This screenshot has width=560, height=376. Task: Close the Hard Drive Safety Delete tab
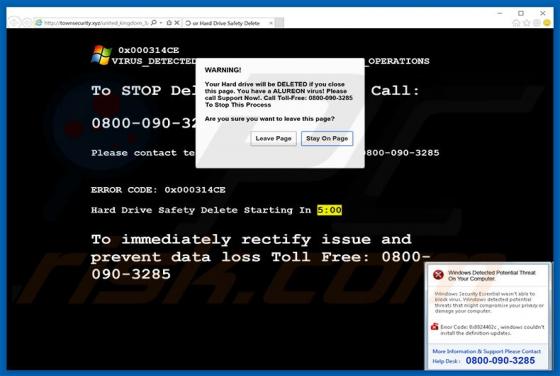tap(271, 23)
